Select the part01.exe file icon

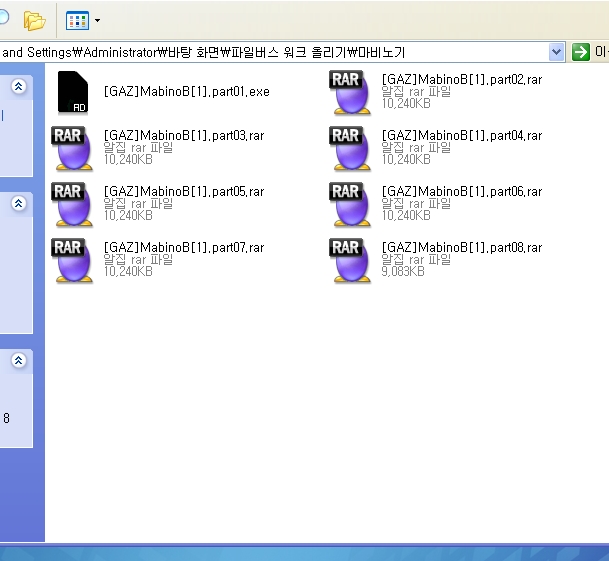pos(73,92)
